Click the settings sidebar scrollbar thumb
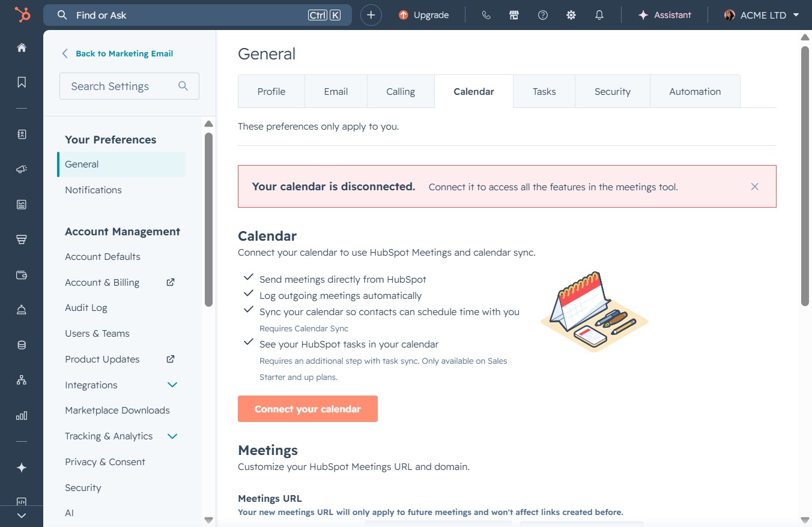The image size is (812, 527). pyautogui.click(x=208, y=220)
